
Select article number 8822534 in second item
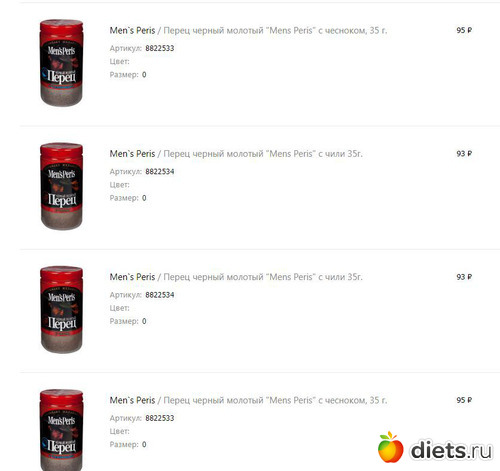tap(160, 172)
